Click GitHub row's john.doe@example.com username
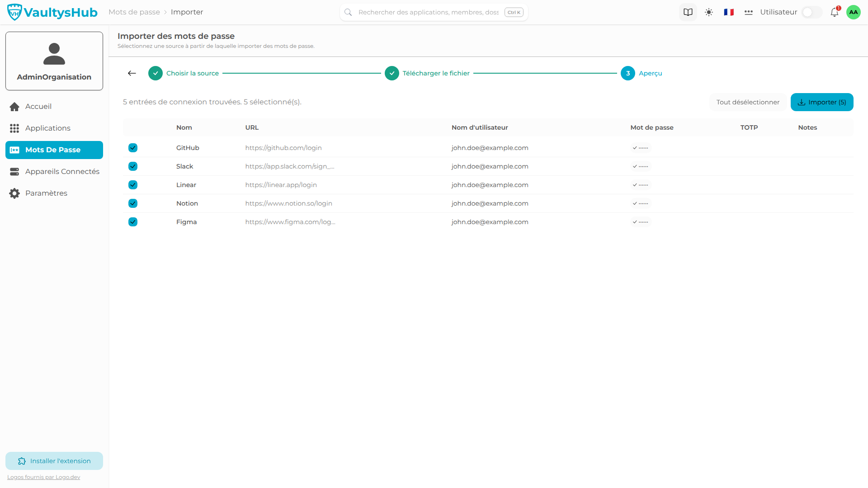Viewport: 868px width, 488px height. pos(490,148)
